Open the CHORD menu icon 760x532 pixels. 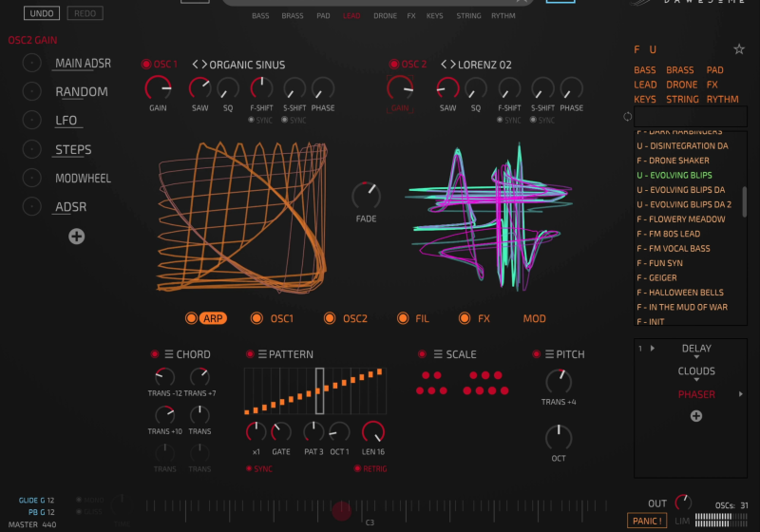coord(169,354)
